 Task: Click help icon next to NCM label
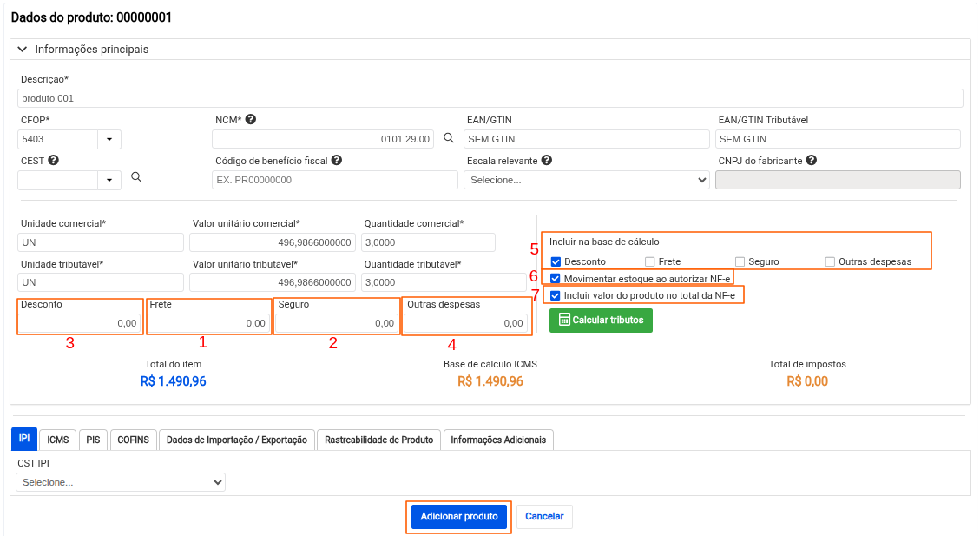(251, 120)
